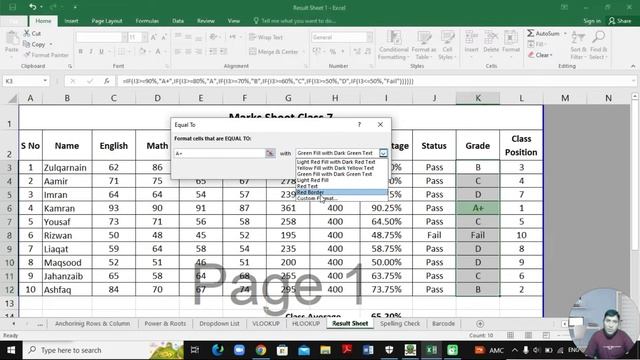Open Word from the taskbar
The height and width of the screenshot is (360, 640).
pyautogui.click(x=367, y=350)
